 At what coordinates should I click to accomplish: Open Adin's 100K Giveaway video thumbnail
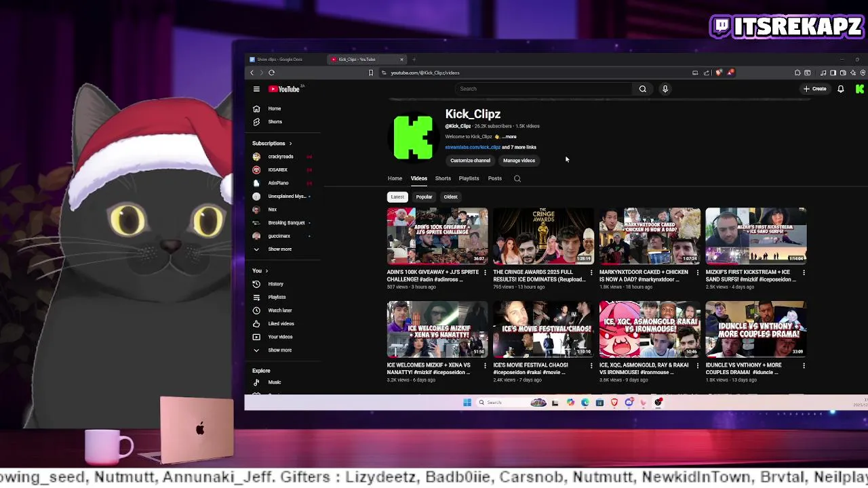[437, 236]
